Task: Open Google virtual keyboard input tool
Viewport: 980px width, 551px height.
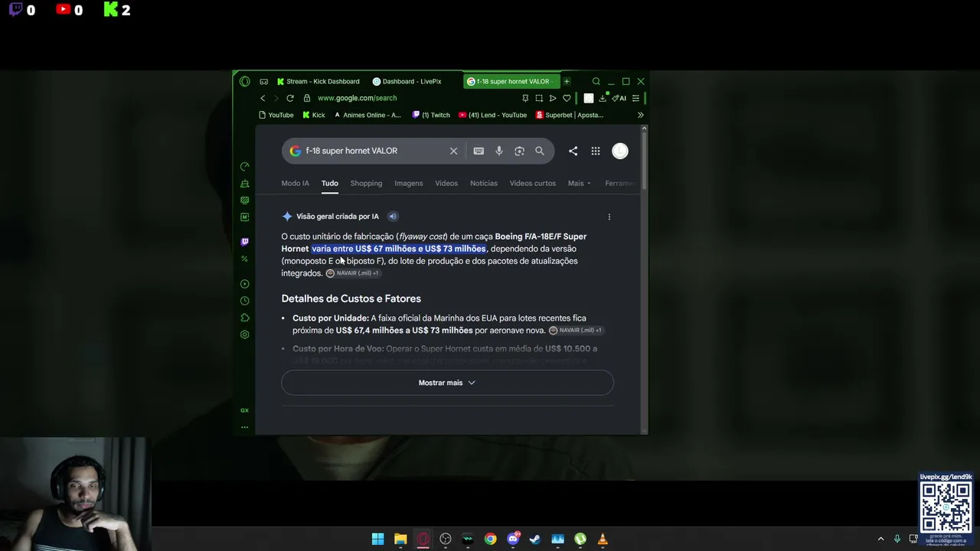Action: [479, 151]
